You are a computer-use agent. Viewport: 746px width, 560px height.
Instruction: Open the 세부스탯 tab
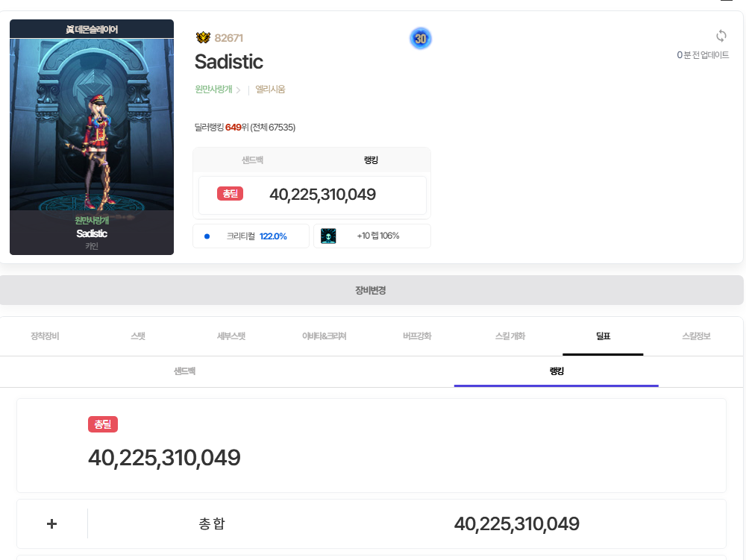[x=231, y=336]
